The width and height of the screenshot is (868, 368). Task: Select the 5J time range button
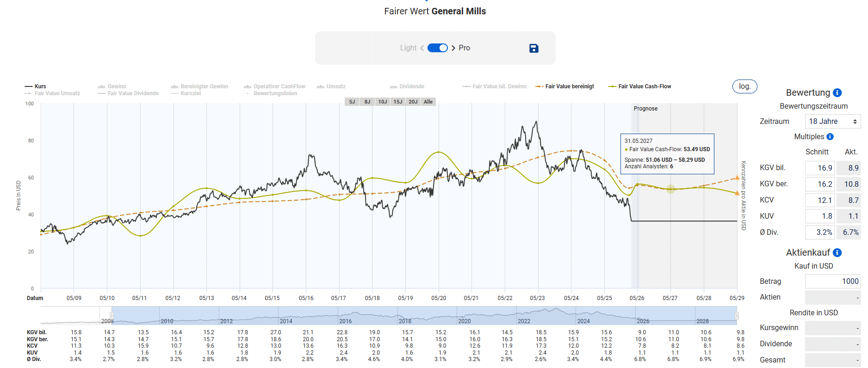coord(352,101)
